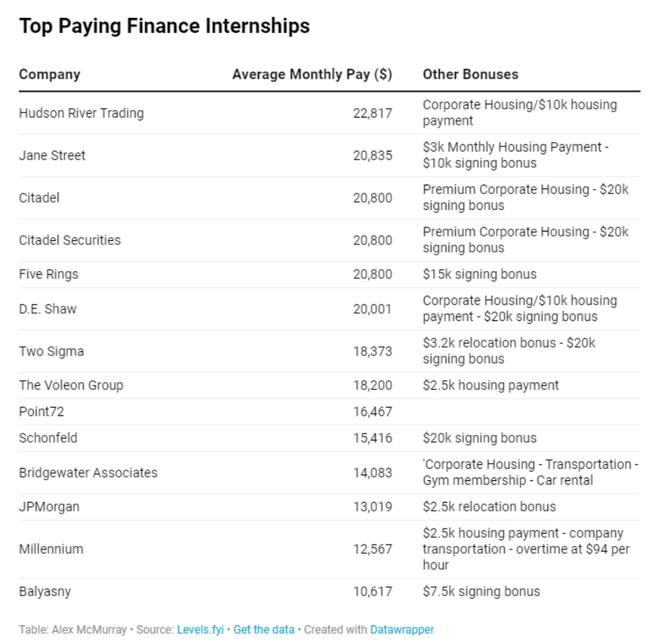The image size is (649, 644).
Task: Select the Balyasny company cell
Action: point(45,591)
